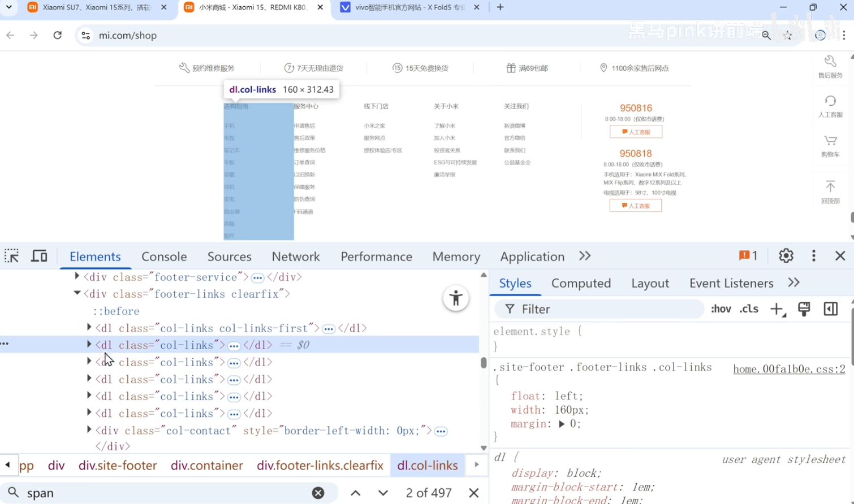Screen dimensions: 854x504
Task: Select div.footer-links.clearfix breadcrumb
Action: [x=320, y=466]
